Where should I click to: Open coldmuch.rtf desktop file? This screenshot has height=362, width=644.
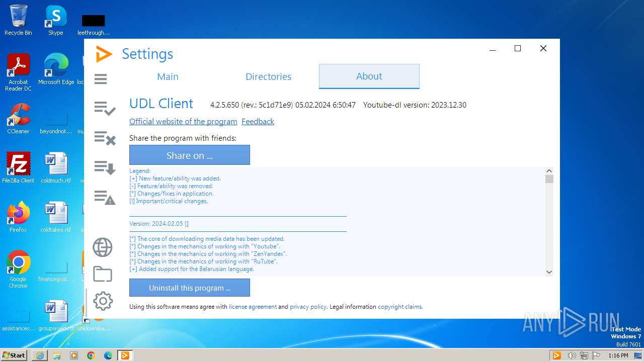tap(56, 168)
